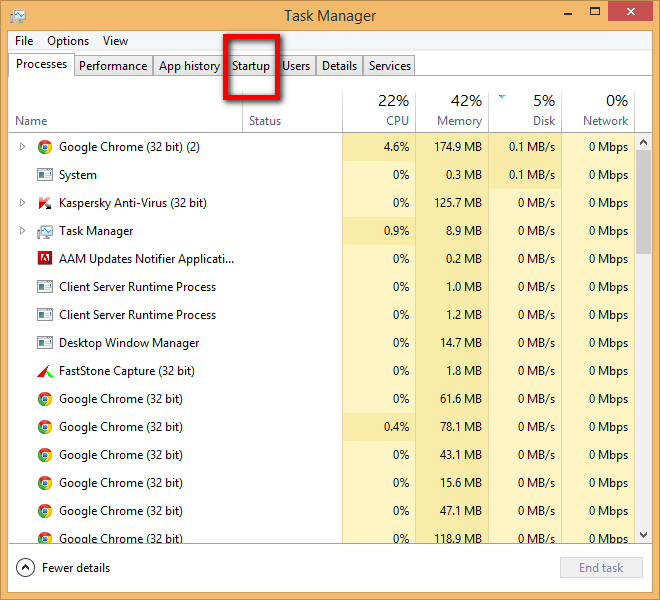Click the first Google Chrome (2) row icon
This screenshot has width=660, height=600.
45,147
